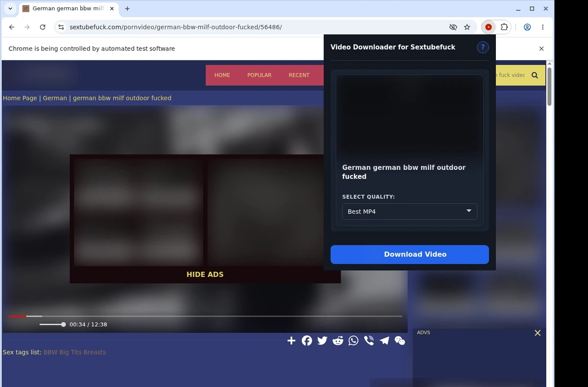The width and height of the screenshot is (588, 387).
Task: Share the video on Twitter
Action: point(322,340)
